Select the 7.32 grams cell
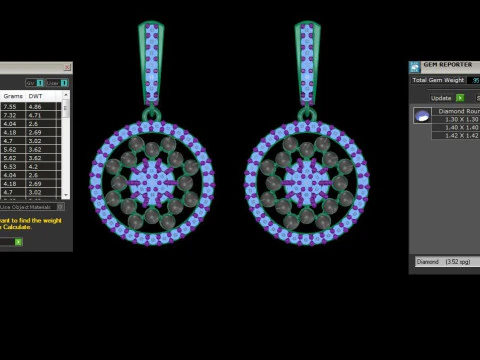 [13, 115]
